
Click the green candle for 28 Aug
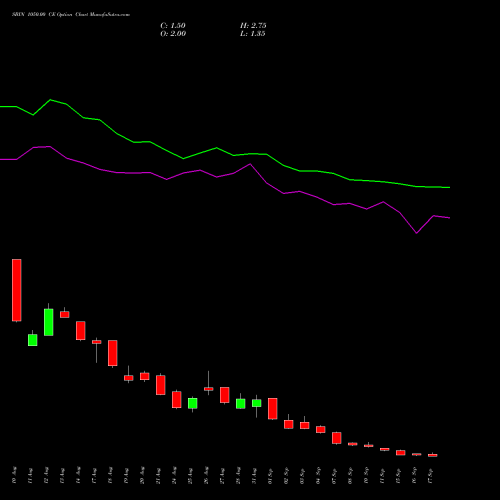pos(241,404)
